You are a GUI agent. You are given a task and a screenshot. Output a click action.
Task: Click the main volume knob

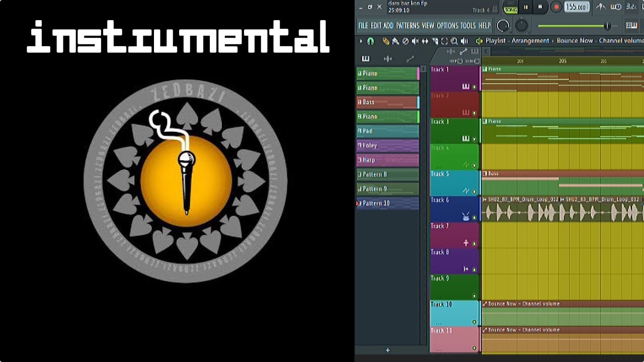tap(503, 26)
